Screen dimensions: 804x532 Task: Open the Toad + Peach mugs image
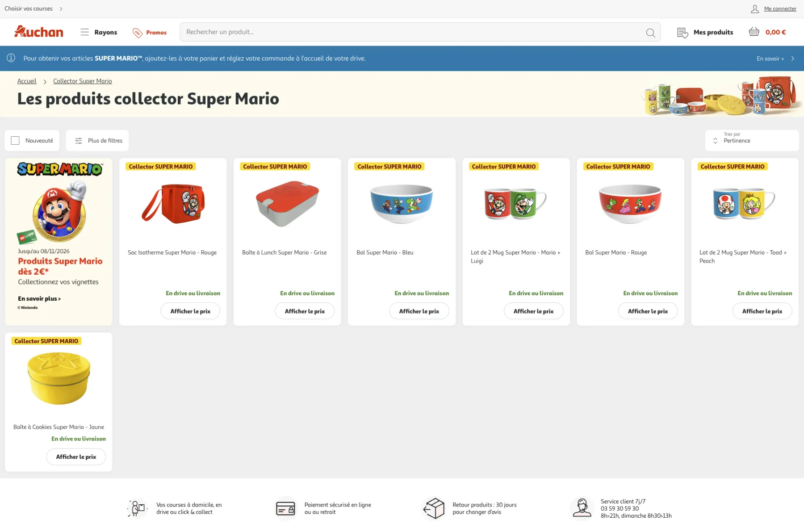tap(745, 203)
